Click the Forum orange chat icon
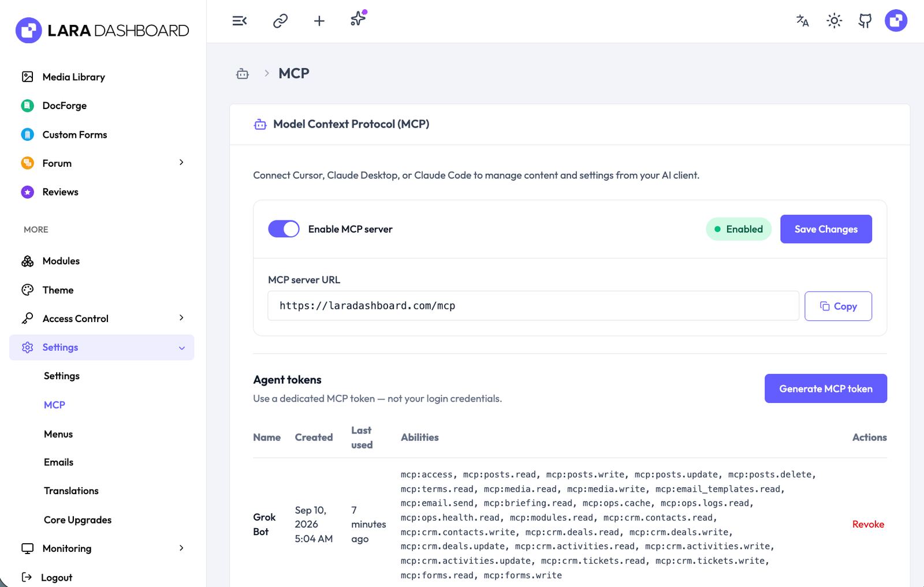 [27, 163]
